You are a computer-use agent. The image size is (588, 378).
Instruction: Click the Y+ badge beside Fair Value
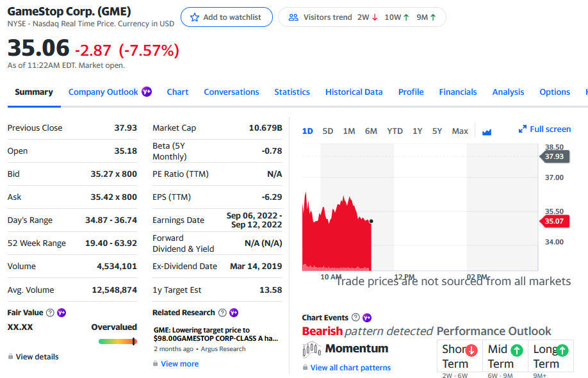pos(61,313)
